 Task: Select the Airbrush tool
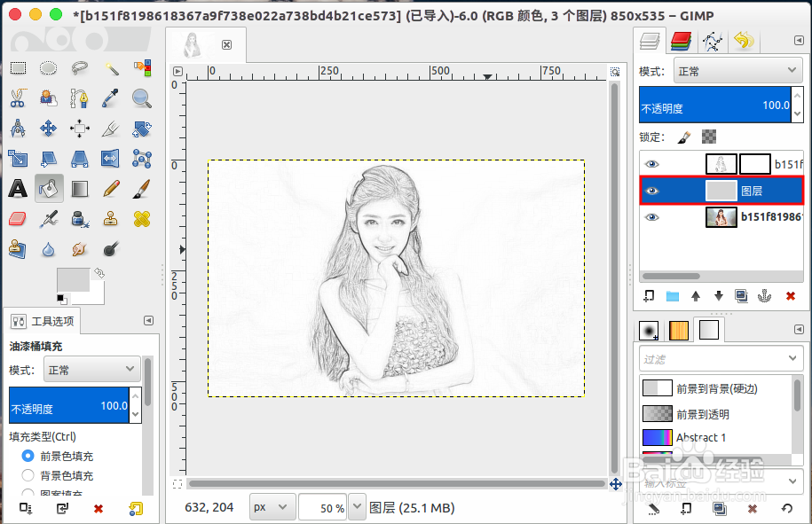48,219
